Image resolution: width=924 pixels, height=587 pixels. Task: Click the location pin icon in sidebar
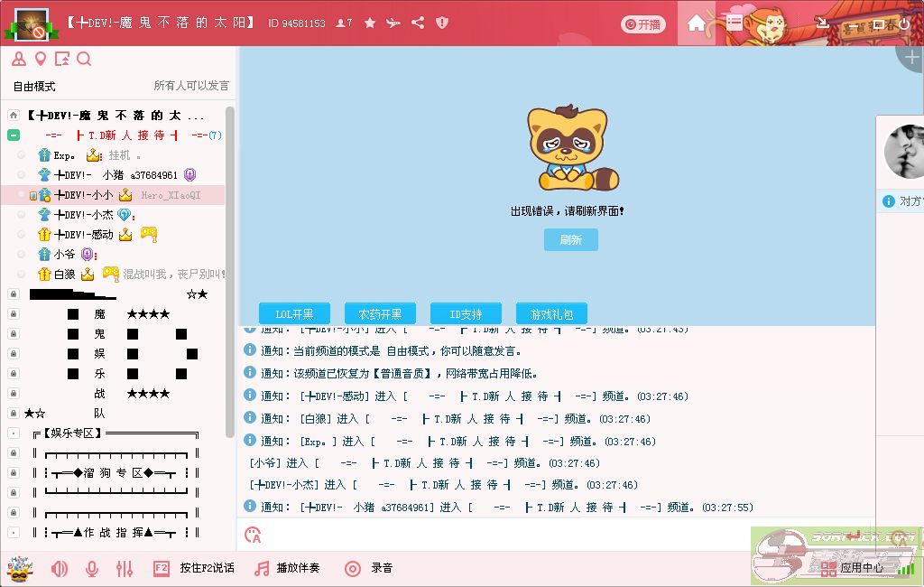[40, 60]
